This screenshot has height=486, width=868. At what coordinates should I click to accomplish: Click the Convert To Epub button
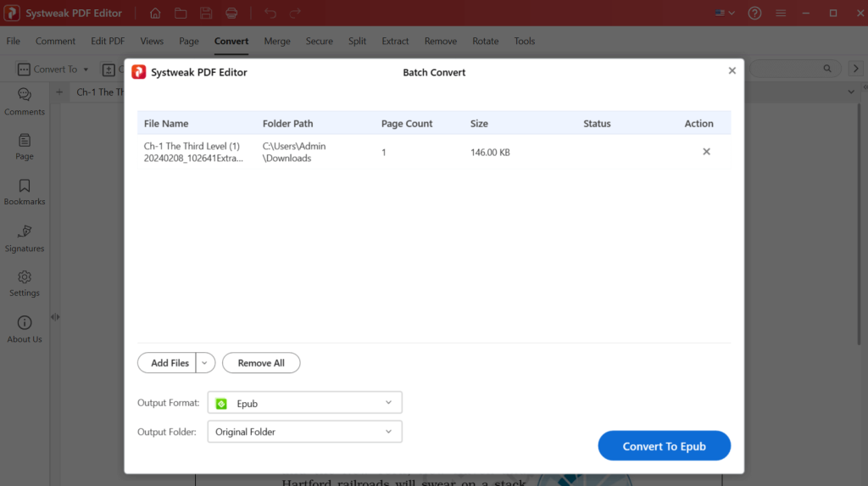pos(665,445)
